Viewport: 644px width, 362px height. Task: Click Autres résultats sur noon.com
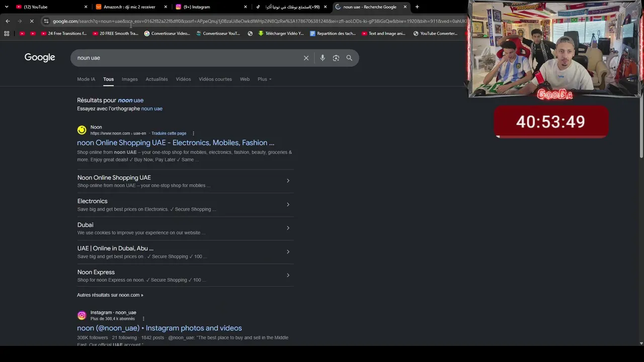[110, 295]
